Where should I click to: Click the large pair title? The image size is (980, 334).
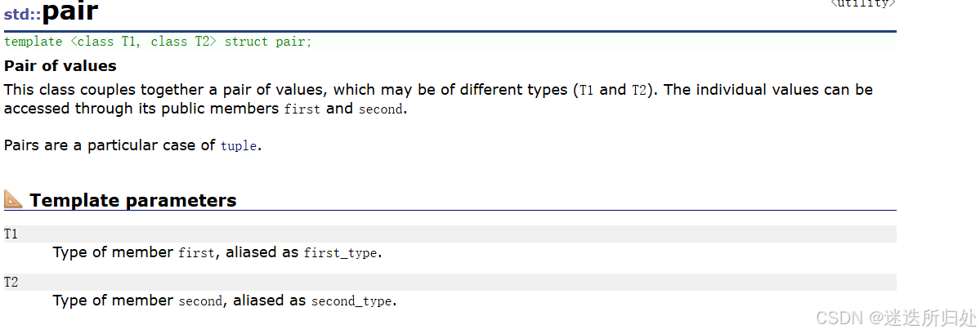pyautogui.click(x=70, y=12)
